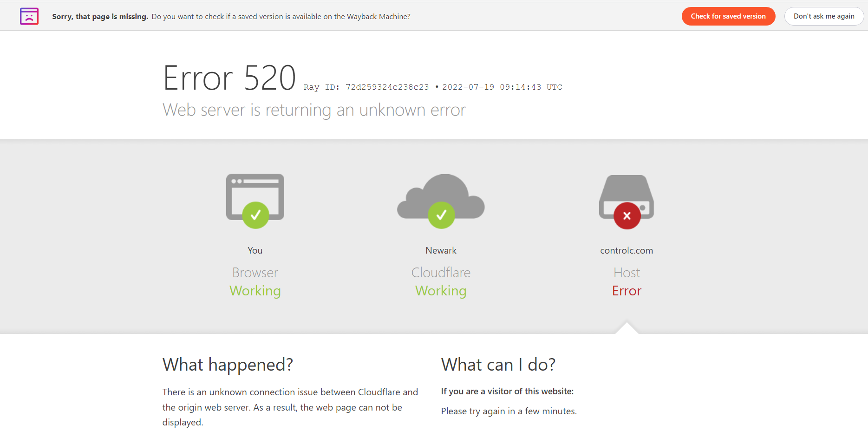Click the green Working status under Cloudflare
The height and width of the screenshot is (431, 868).
[441, 291]
